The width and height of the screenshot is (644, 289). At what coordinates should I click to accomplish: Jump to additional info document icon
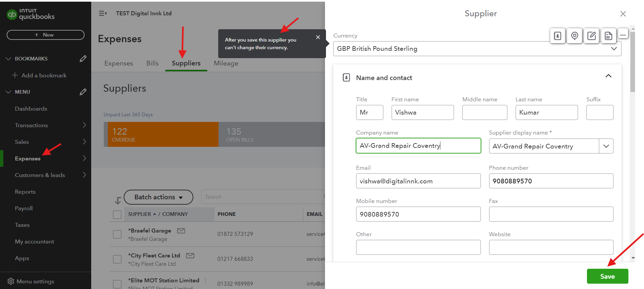(x=609, y=36)
